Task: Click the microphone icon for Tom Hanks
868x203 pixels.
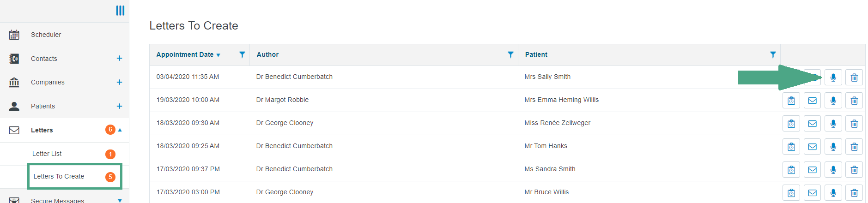Action: (x=833, y=147)
